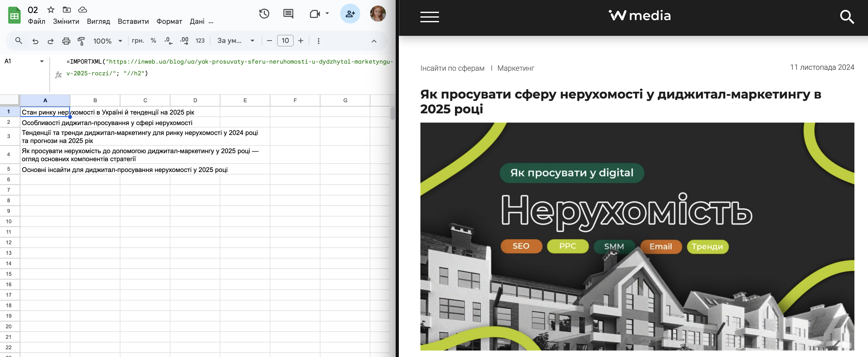The width and height of the screenshot is (868, 357).
Task: Click the Маркетинг category link
Action: [x=515, y=68]
